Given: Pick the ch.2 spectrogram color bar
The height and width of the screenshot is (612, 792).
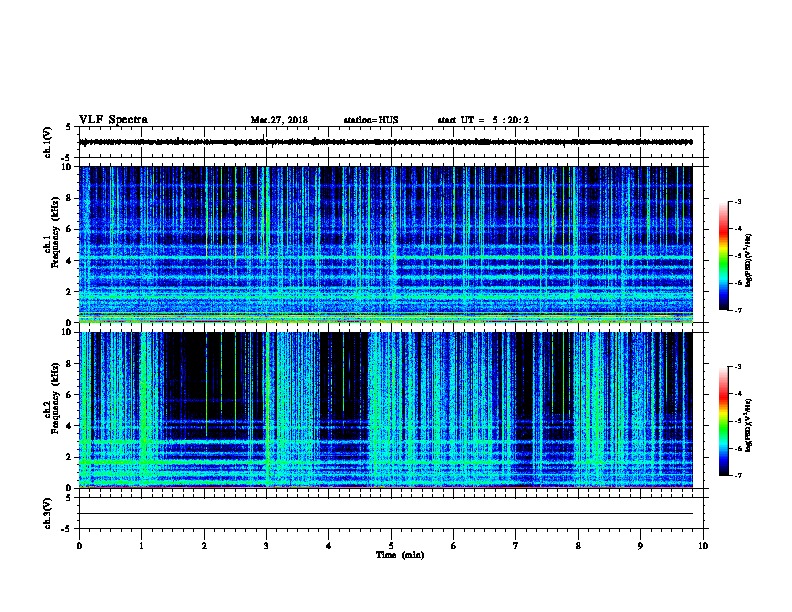Looking at the screenshot, I should (x=724, y=421).
